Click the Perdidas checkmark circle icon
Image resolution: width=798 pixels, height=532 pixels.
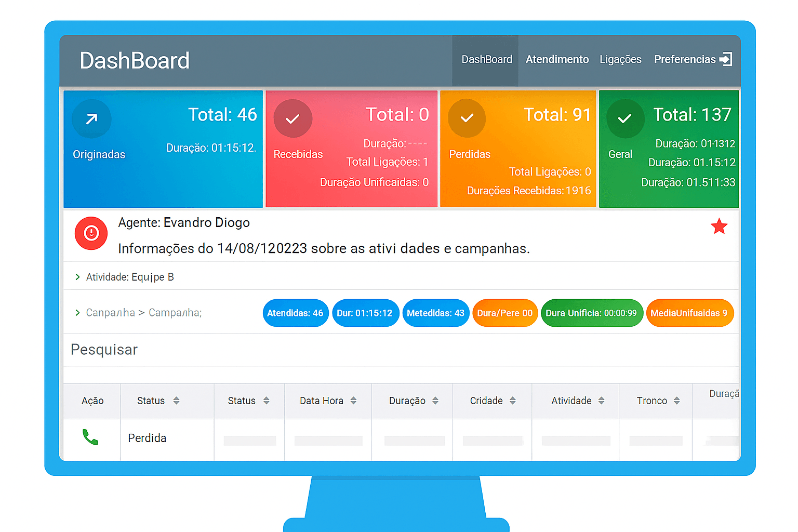[x=467, y=118]
